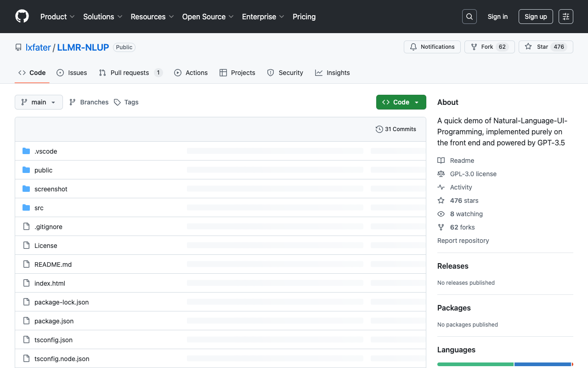Open the src folder name

[x=39, y=208]
